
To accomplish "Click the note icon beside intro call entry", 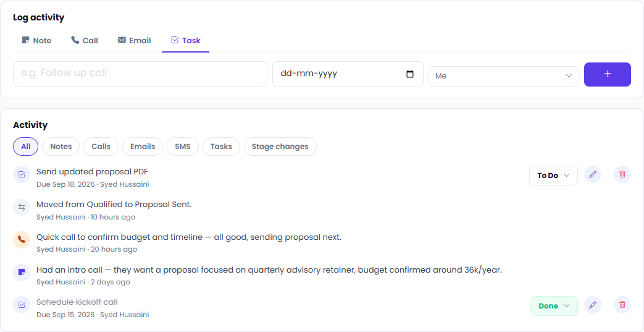I will click(x=22, y=273).
